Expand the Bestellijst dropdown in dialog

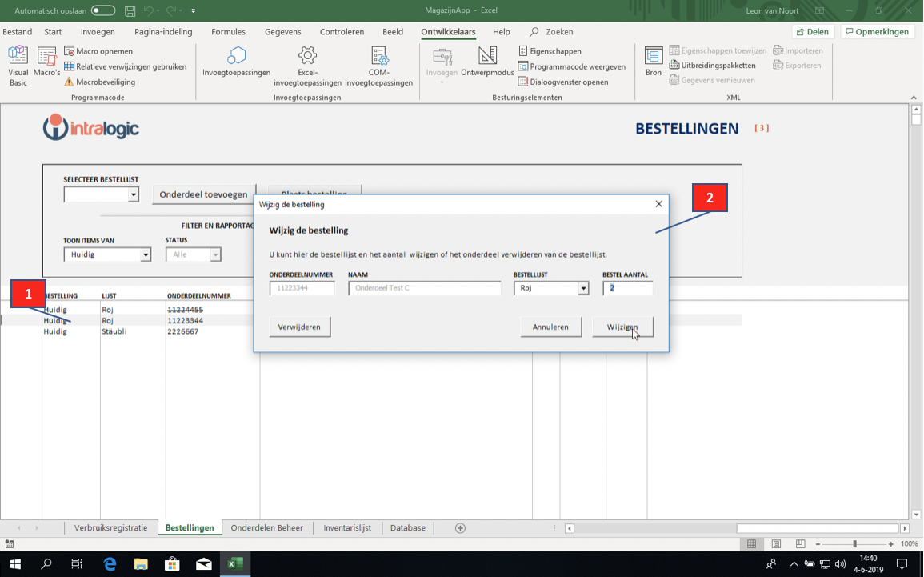tap(583, 288)
